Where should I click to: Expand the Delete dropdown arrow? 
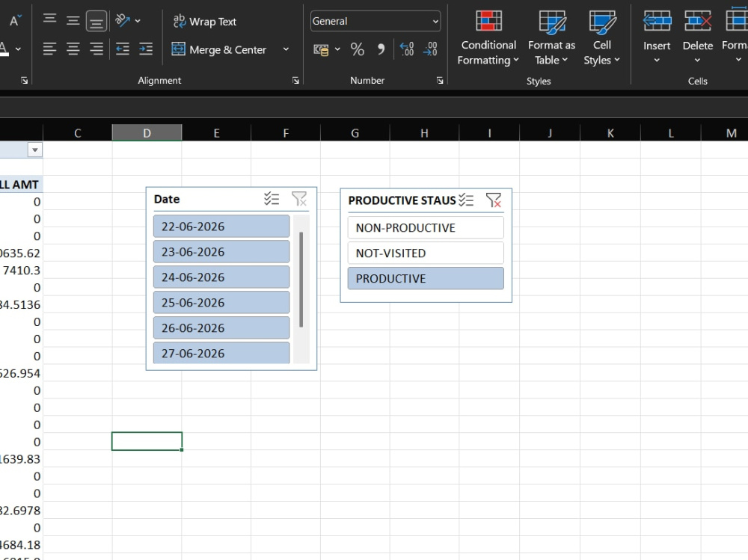pos(697,60)
